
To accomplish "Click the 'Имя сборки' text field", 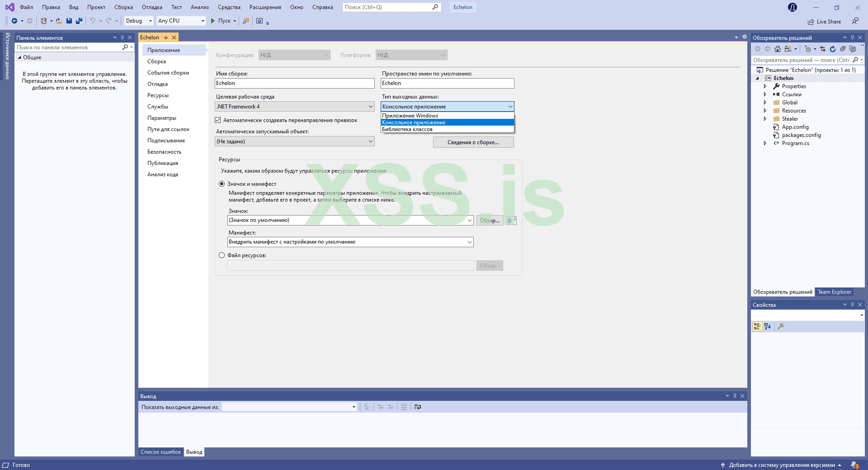I will click(295, 84).
